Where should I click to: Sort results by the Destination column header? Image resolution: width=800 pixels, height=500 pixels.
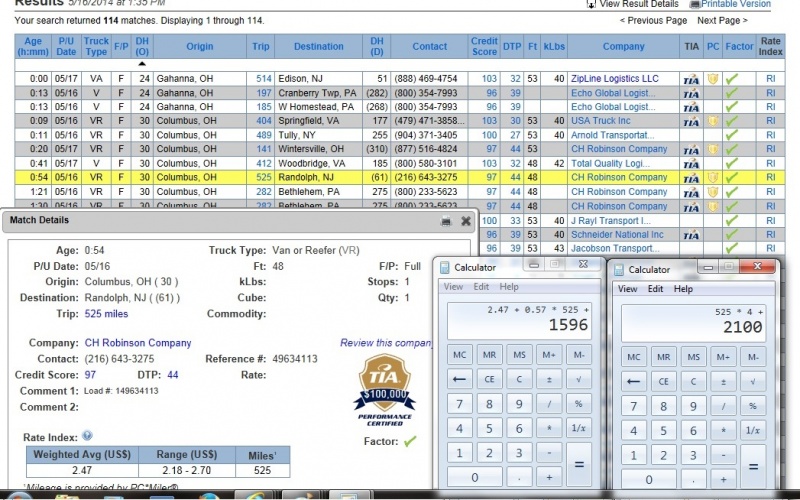318,46
